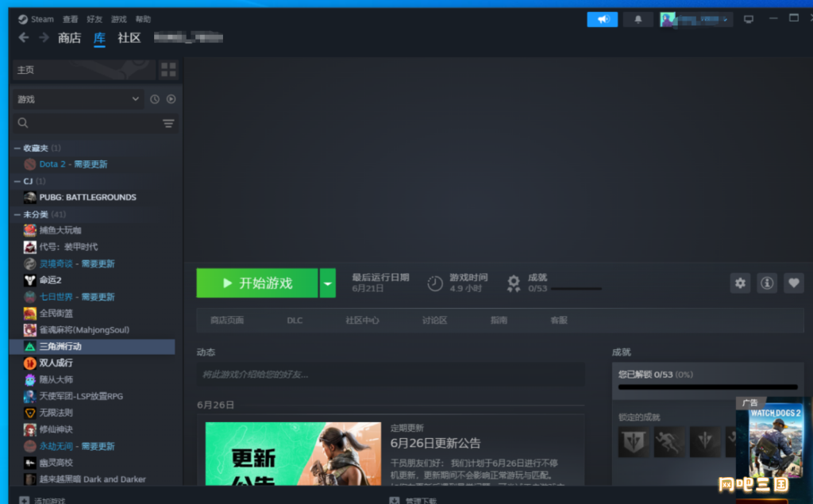813x504 pixels.
Task: Open game settings gear icon
Action: click(740, 283)
